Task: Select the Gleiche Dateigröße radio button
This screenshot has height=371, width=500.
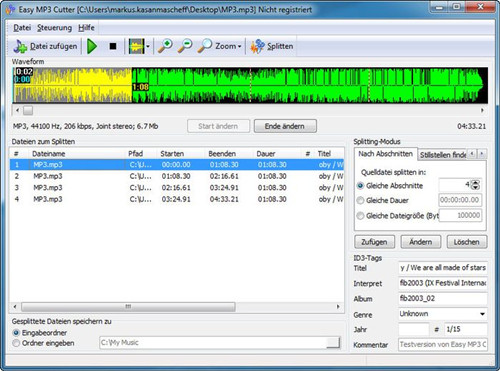Action: tap(360, 216)
